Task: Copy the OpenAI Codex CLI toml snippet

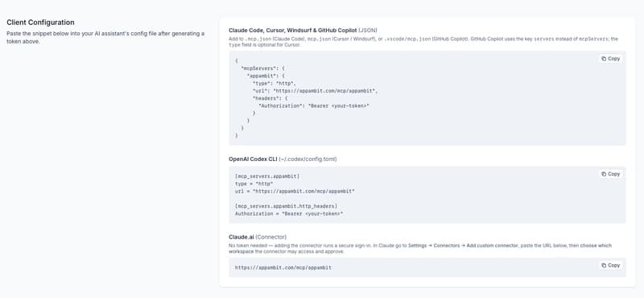Action: pos(610,174)
